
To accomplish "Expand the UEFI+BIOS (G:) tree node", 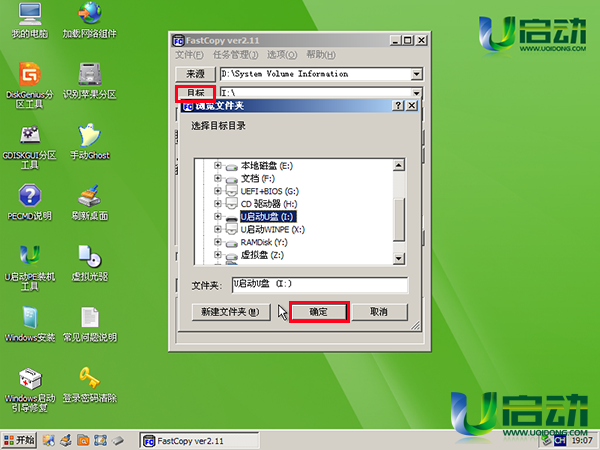I will click(x=218, y=191).
